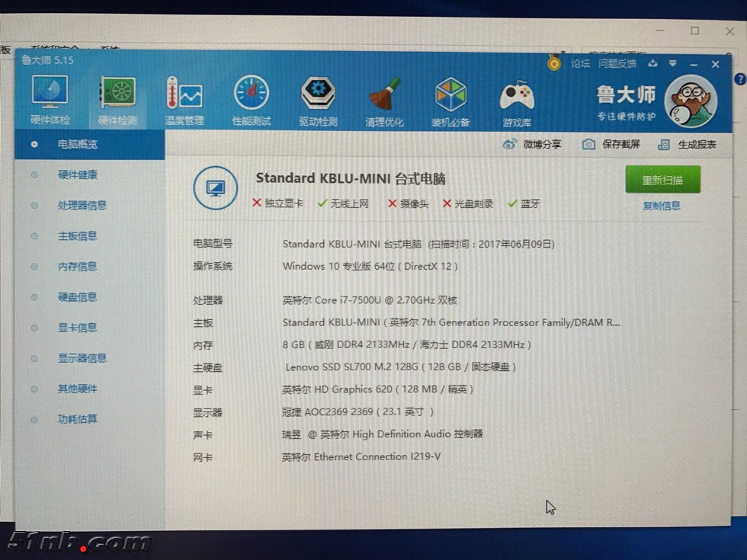This screenshot has width=747, height=560.
Task: Click the upload tray icon beside 问题反馈
Action: 652,64
